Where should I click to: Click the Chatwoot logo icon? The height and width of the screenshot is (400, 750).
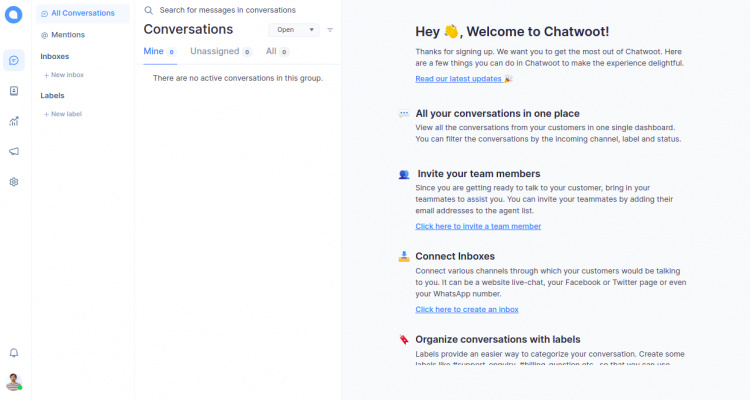14,15
